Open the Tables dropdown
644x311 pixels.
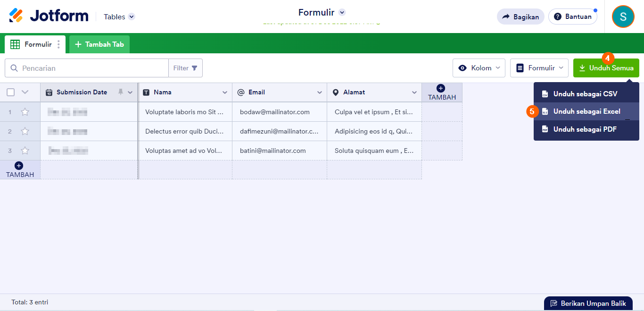point(118,16)
